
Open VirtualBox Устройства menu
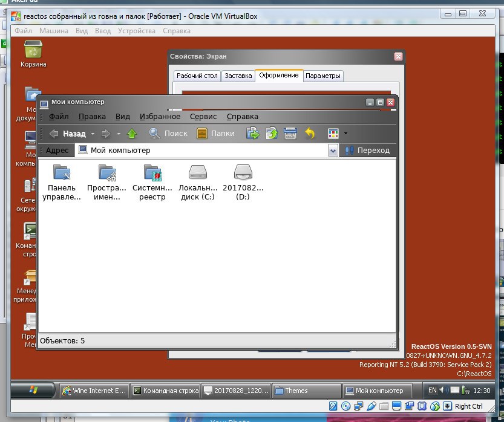[x=136, y=31]
